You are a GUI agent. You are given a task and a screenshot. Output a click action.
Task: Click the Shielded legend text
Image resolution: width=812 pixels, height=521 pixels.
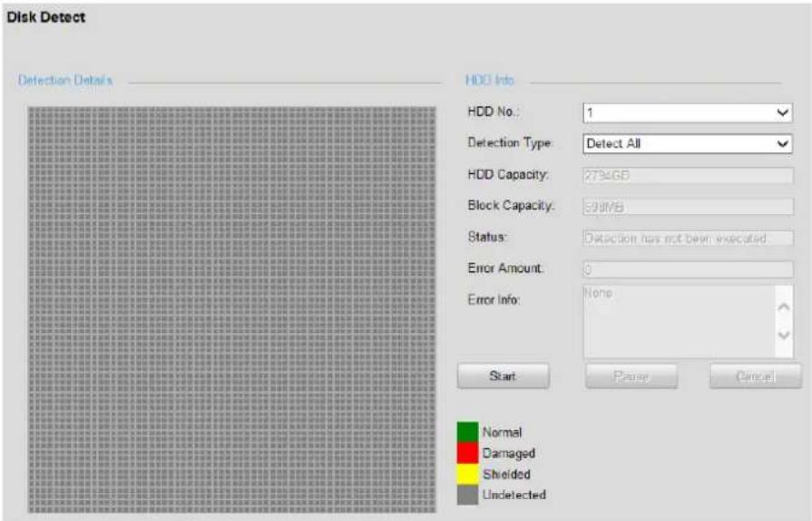(506, 475)
